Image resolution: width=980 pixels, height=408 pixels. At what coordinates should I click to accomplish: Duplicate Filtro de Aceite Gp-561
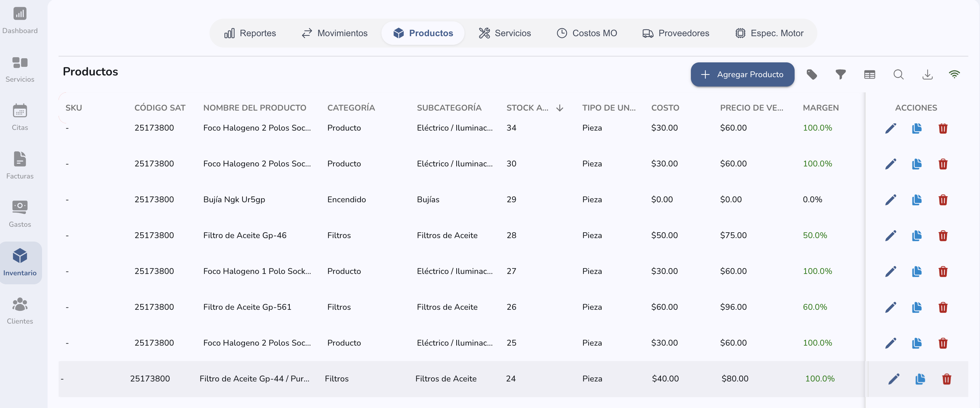(917, 307)
